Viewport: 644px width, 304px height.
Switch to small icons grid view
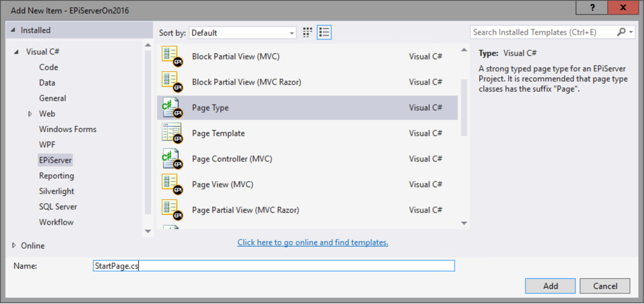(307, 32)
